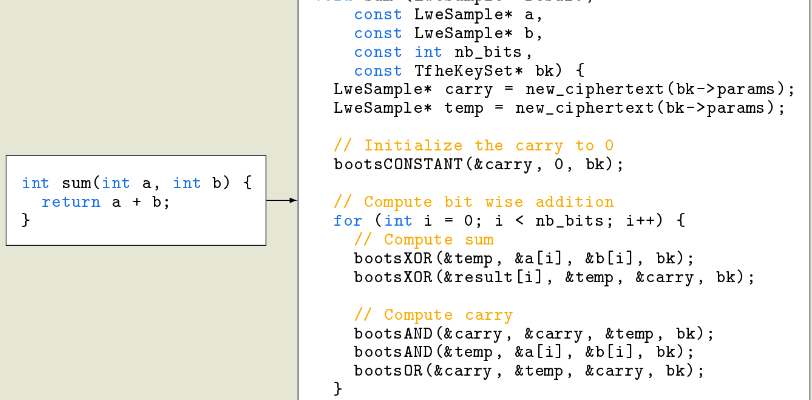Screen dimensions: 812x400
Task: Select the bootsXOR line writing to &result[i]
Action: pos(554,277)
